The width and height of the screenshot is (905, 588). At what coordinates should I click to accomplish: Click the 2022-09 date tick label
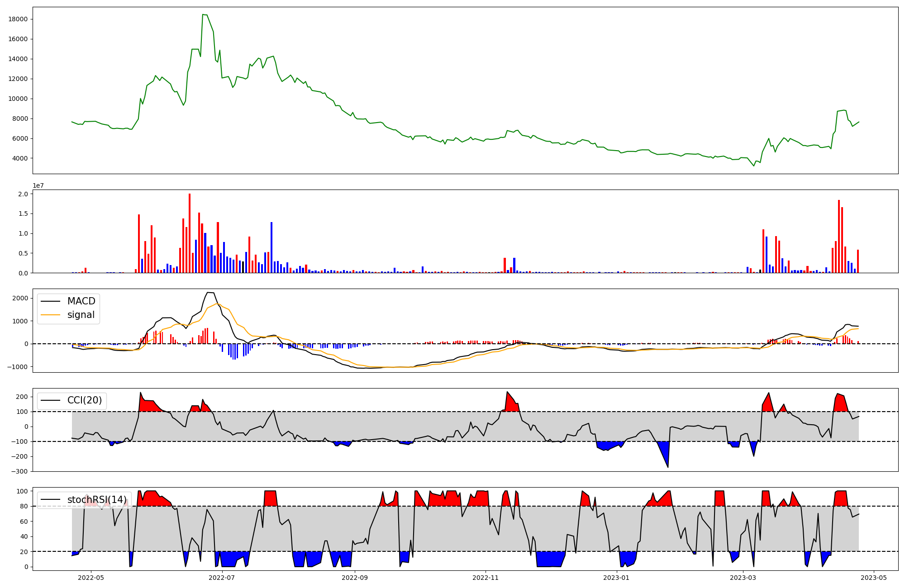[x=355, y=578]
